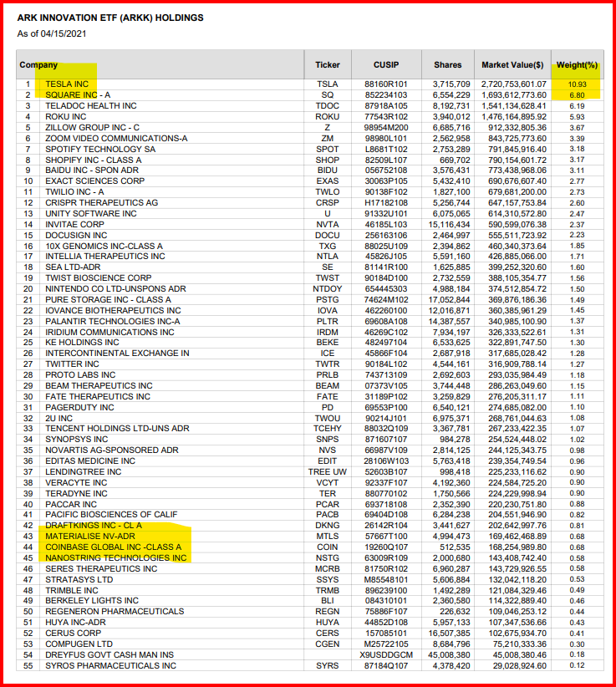The image size is (616, 687).
Task: Click the CUSIP column header
Action: (x=386, y=65)
